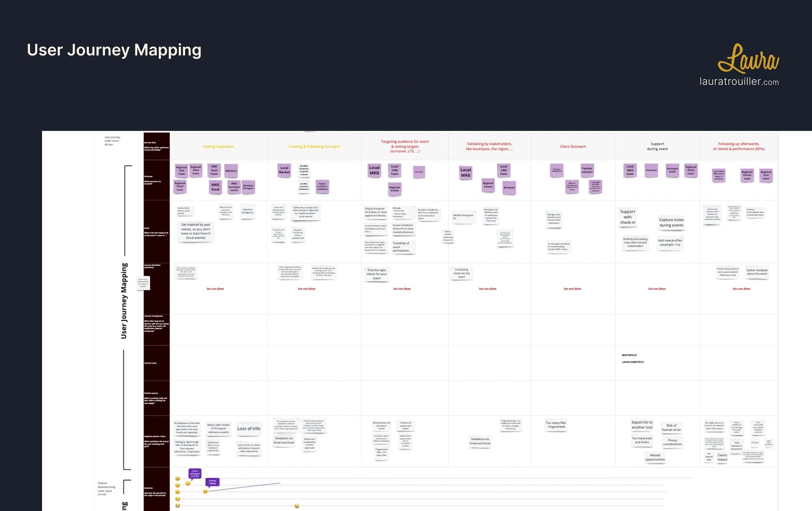Select the 'This is working for us' speech bubble
The height and width of the screenshot is (511, 812).
point(195,473)
